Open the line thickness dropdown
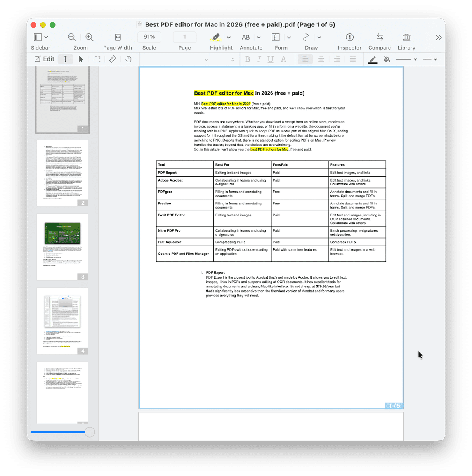 point(406,59)
